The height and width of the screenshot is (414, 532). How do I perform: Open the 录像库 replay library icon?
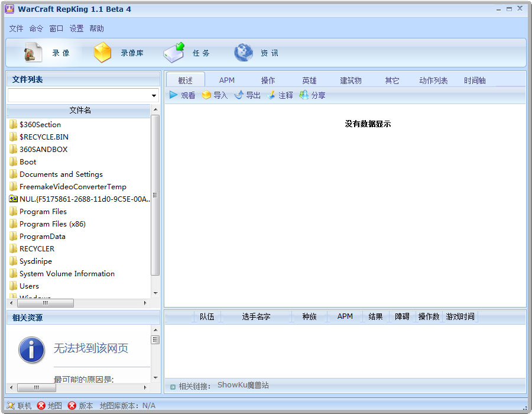pos(102,53)
